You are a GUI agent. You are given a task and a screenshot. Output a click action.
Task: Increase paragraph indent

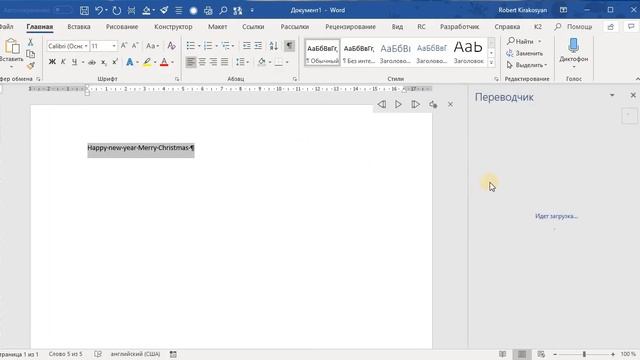coord(258,46)
